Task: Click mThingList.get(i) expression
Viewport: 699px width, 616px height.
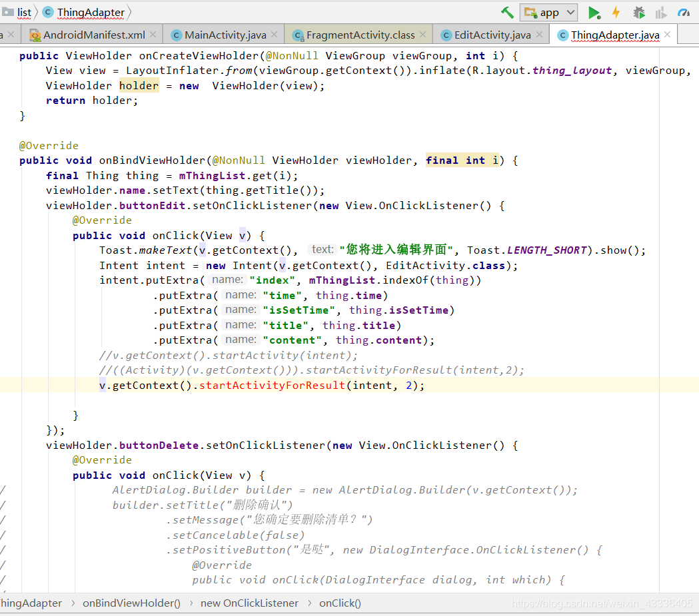Action: click(x=235, y=176)
